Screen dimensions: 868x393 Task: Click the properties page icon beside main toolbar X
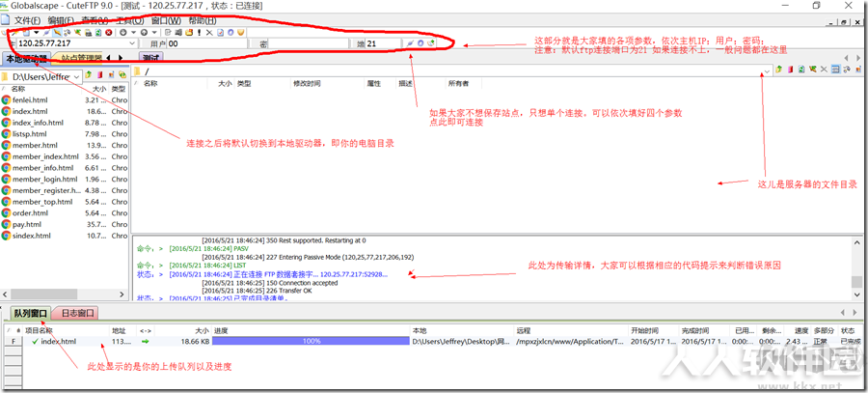coord(220,33)
